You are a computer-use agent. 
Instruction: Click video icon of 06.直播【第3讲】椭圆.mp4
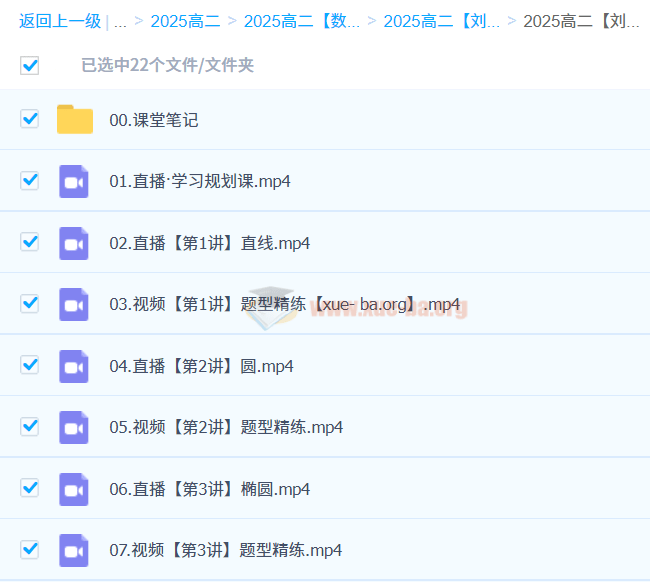(x=74, y=489)
